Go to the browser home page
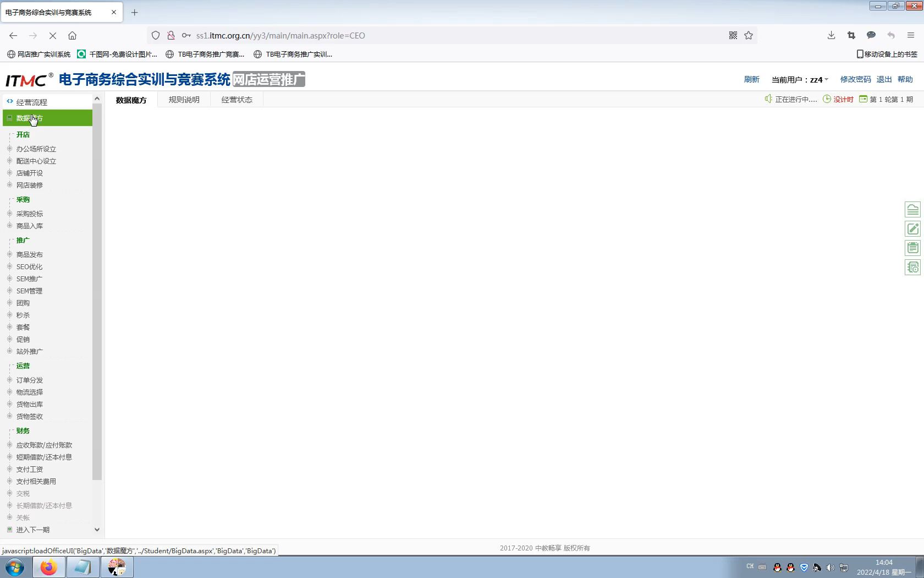The height and width of the screenshot is (578, 924). [x=72, y=35]
